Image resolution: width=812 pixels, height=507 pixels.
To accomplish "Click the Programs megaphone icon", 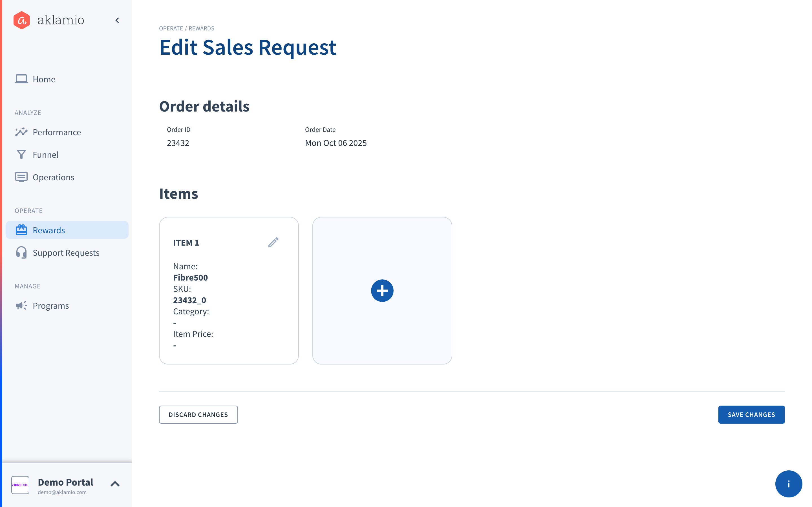I will coord(21,306).
